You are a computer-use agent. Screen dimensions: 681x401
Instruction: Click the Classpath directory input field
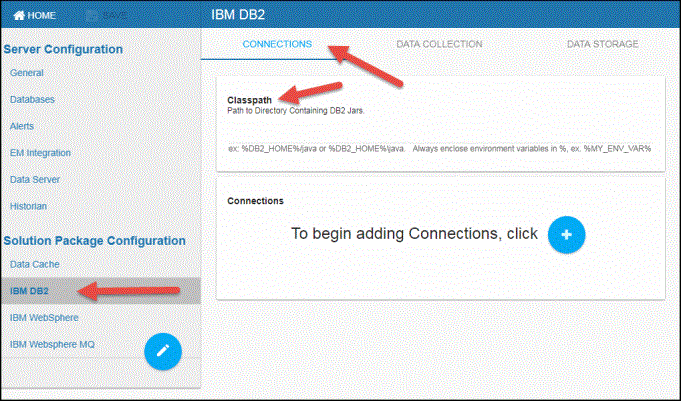[x=440, y=130]
